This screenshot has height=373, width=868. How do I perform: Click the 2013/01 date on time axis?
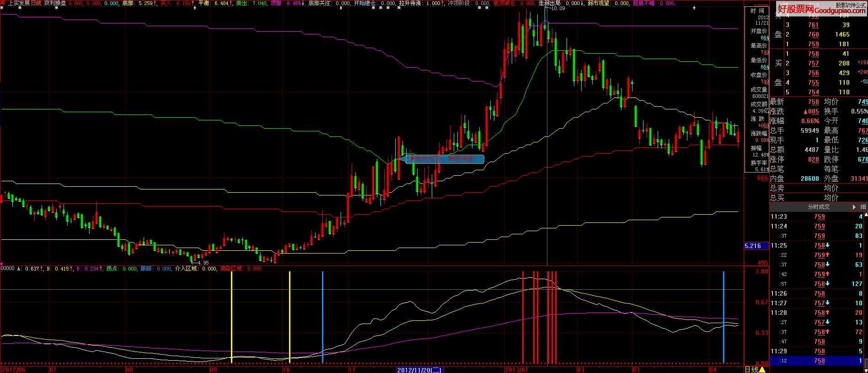pos(517,369)
